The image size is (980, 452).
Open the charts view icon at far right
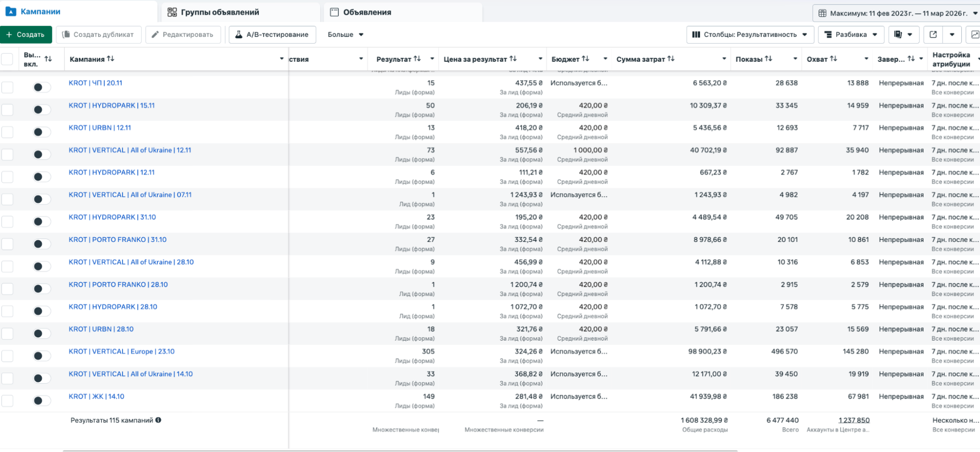975,34
